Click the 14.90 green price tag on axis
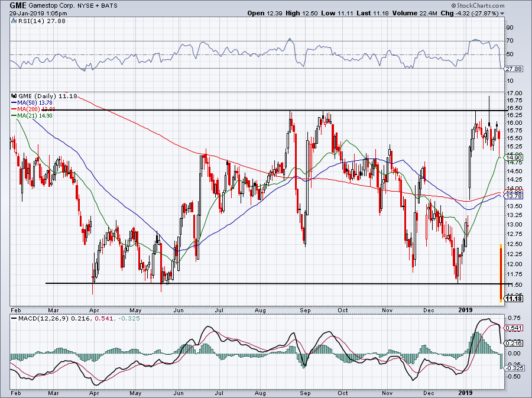 [514, 157]
